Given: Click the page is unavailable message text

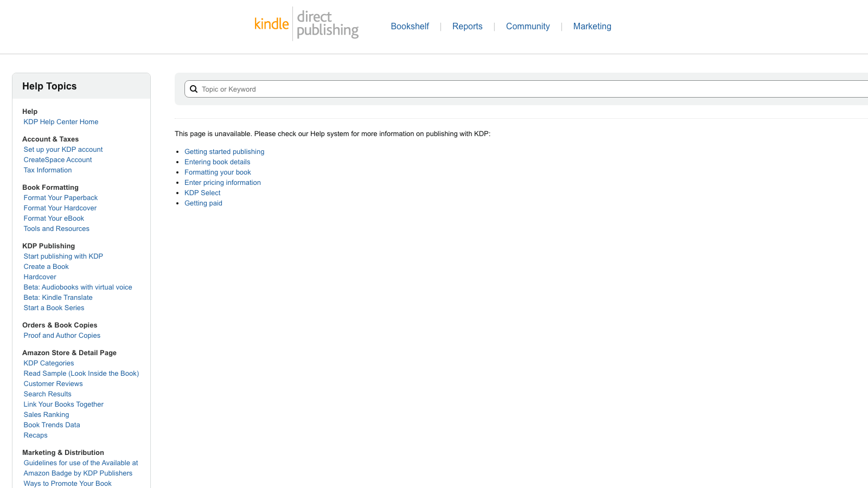Looking at the screenshot, I should (x=333, y=134).
